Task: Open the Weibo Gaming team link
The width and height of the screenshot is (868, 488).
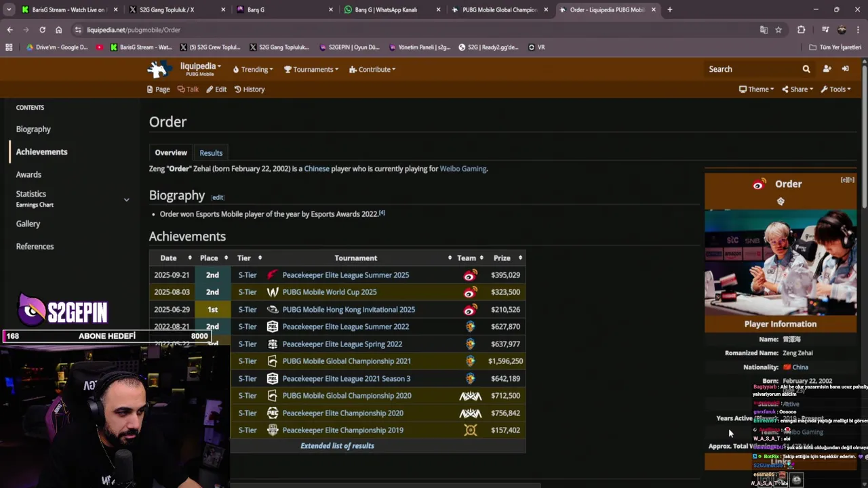Action: [463, 169]
